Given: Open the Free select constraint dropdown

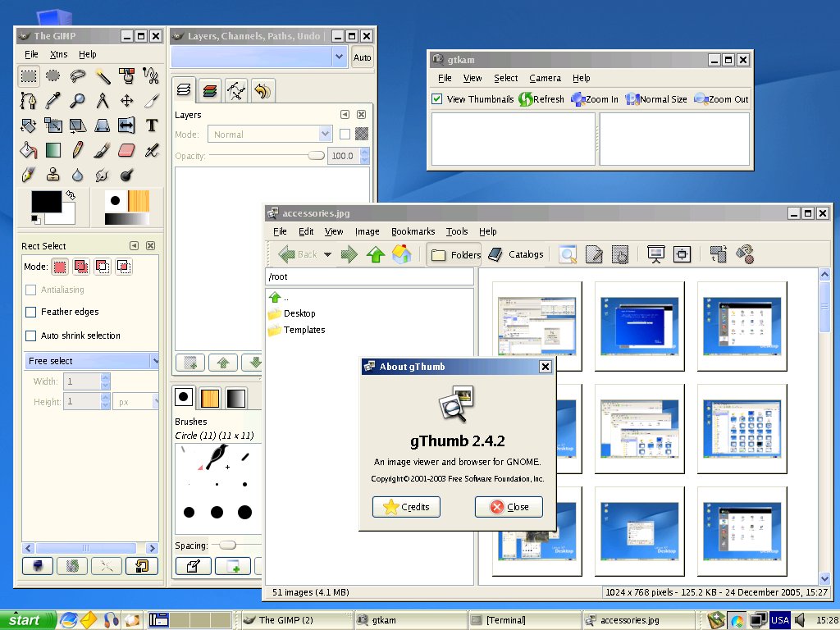Looking at the screenshot, I should coord(92,361).
